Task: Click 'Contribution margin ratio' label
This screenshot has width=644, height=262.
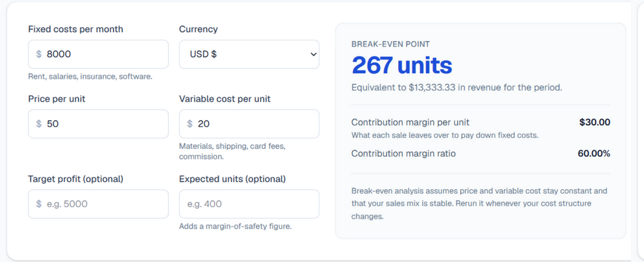Action: click(403, 154)
